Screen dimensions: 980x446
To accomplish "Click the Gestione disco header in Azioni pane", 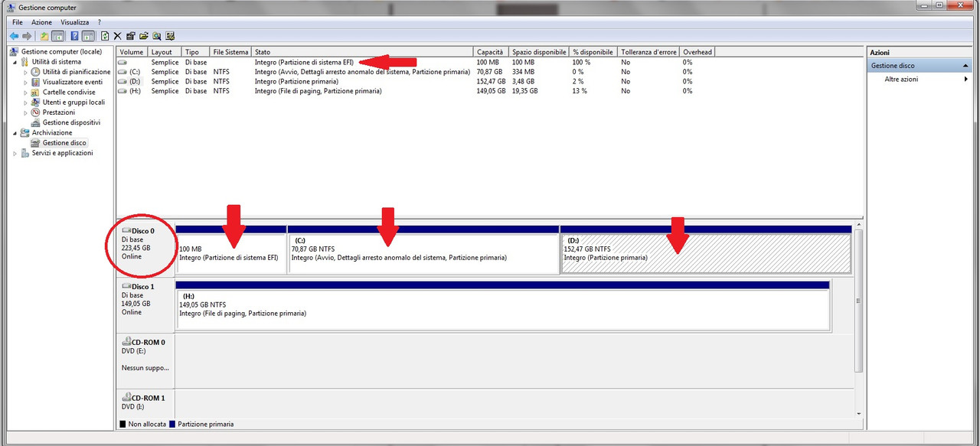I will pyautogui.click(x=920, y=66).
